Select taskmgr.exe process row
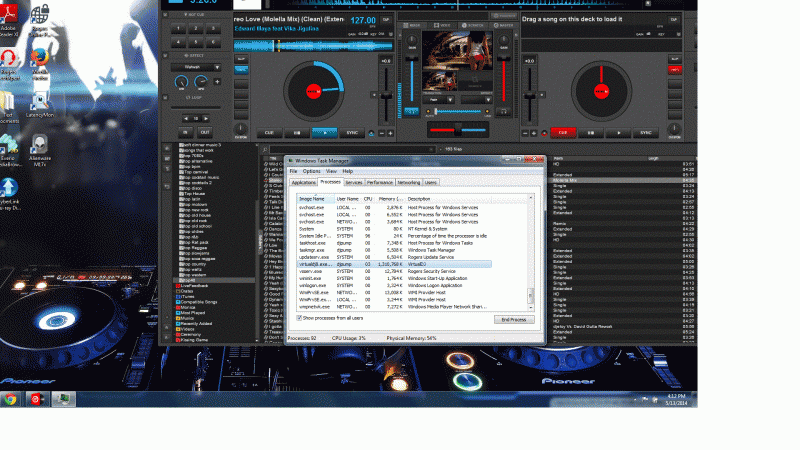The image size is (800, 450). pos(394,250)
